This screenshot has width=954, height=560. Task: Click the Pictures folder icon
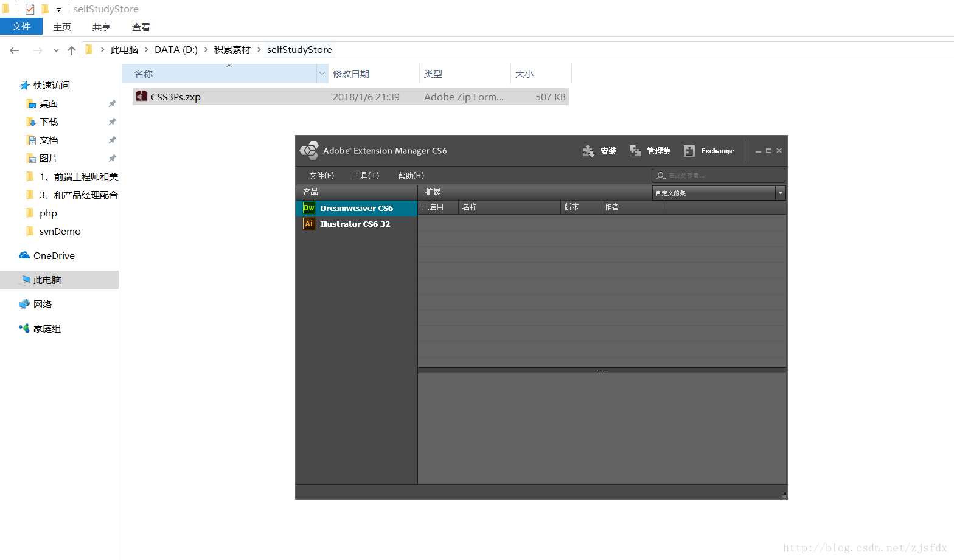[31, 158]
